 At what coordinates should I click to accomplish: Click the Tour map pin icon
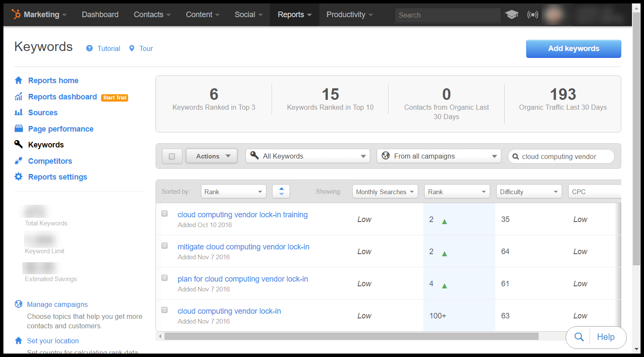(132, 48)
